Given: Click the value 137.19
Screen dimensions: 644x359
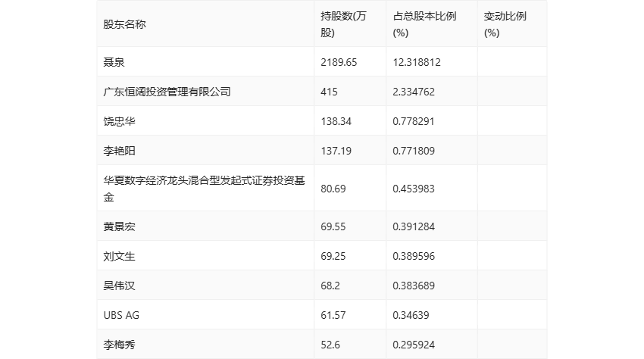Looking at the screenshot, I should tap(336, 151).
